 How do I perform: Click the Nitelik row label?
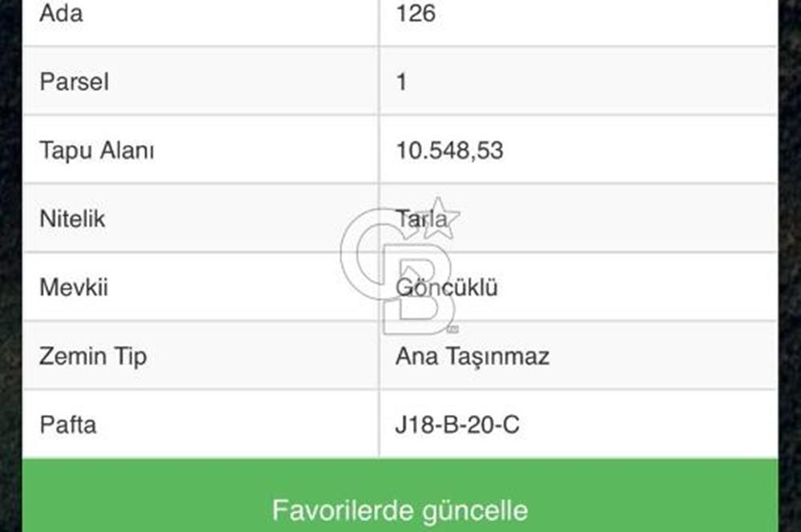point(72,219)
